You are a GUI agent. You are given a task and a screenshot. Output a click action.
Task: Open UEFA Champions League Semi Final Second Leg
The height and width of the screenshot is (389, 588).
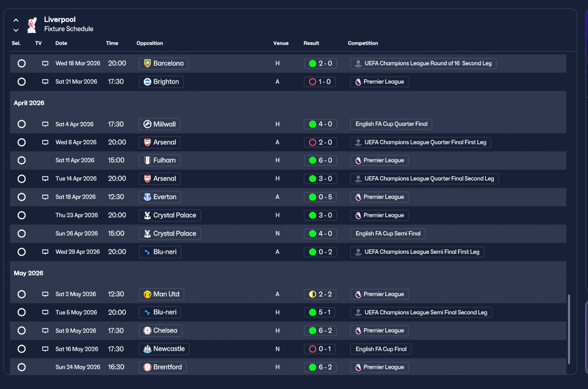[x=421, y=313]
